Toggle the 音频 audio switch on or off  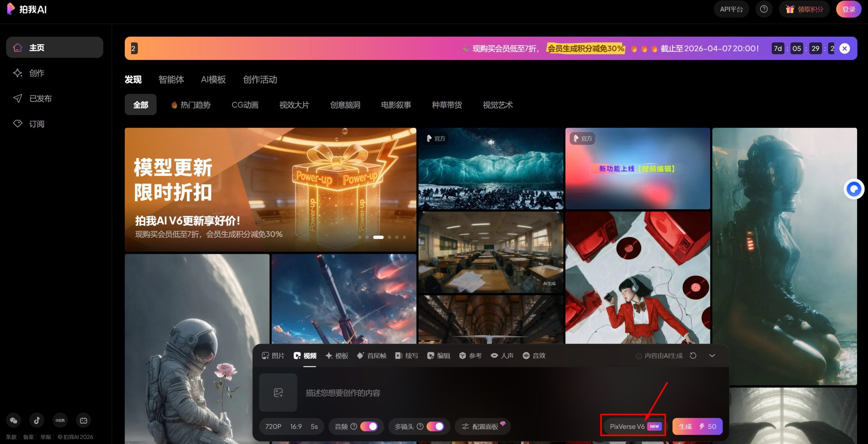tap(369, 426)
